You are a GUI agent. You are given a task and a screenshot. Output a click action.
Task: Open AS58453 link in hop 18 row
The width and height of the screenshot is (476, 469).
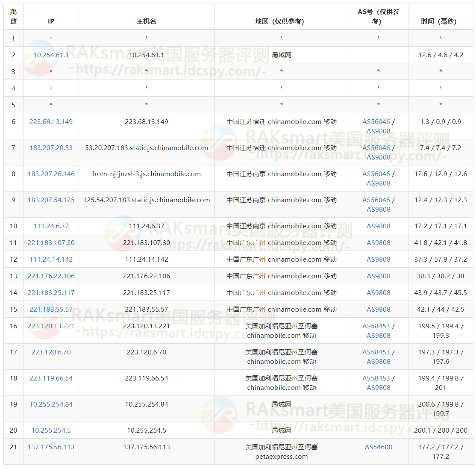tap(376, 378)
